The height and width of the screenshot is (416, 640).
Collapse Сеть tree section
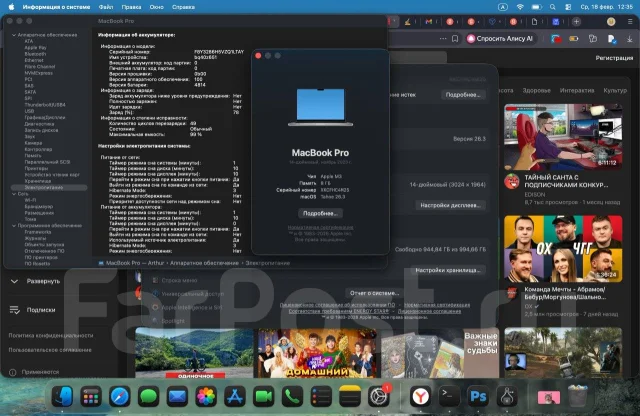(x=14, y=194)
